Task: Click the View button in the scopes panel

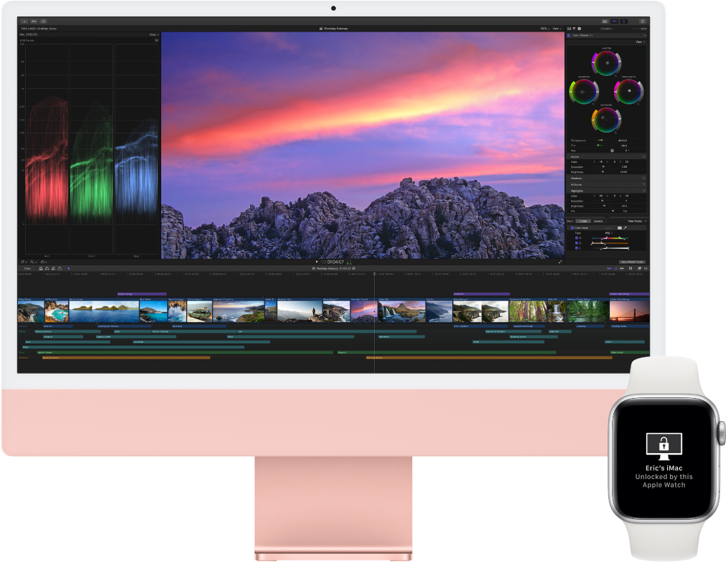Action: (153, 34)
